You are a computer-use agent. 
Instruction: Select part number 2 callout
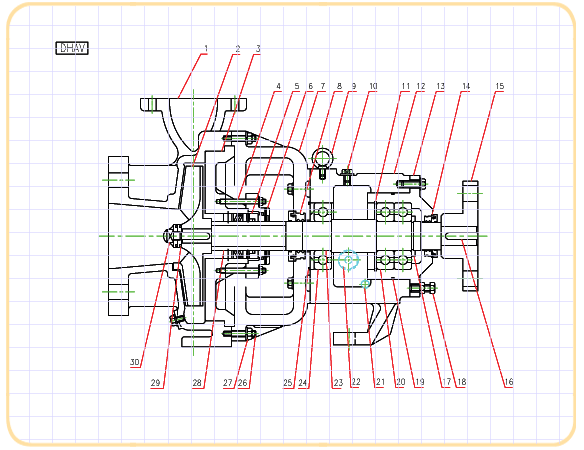tap(238, 48)
